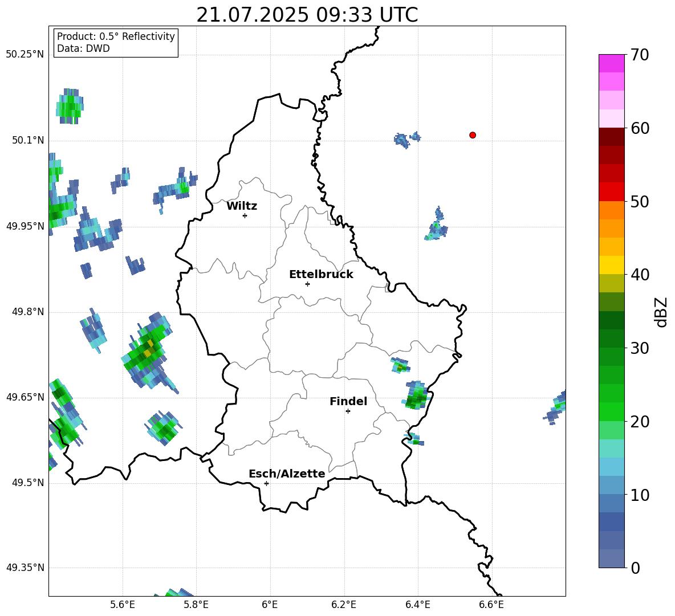
Task: Click the latitude label '50.25°N'
Action: pos(25,55)
